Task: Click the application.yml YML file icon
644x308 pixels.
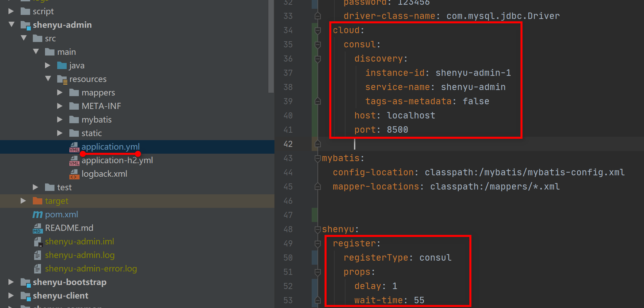Action: click(x=74, y=147)
